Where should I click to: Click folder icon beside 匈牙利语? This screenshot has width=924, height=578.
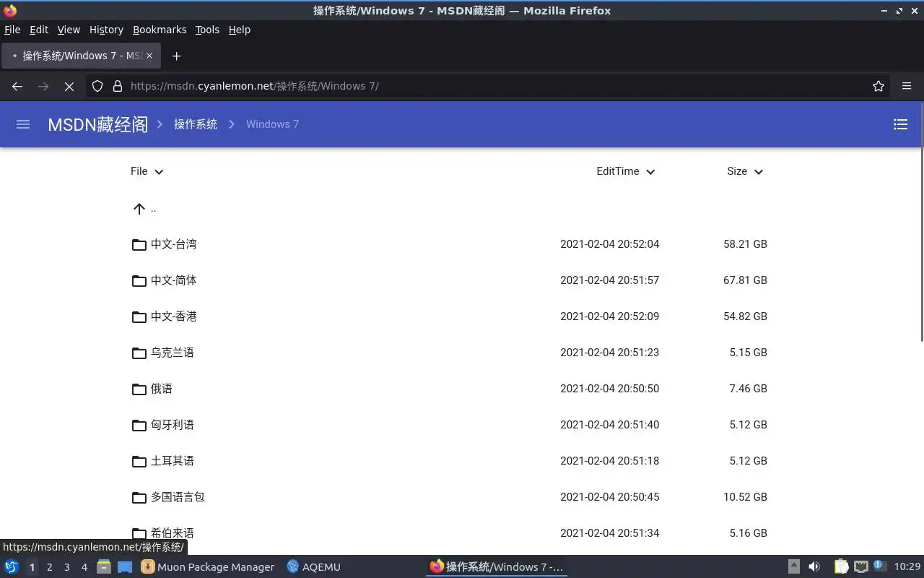(139, 425)
